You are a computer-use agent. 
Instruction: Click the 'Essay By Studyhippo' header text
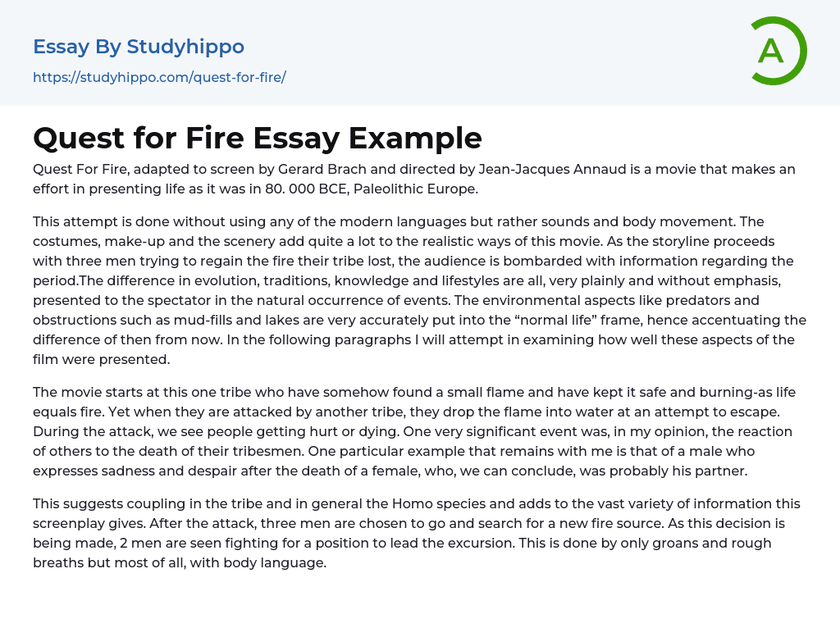coord(139,47)
